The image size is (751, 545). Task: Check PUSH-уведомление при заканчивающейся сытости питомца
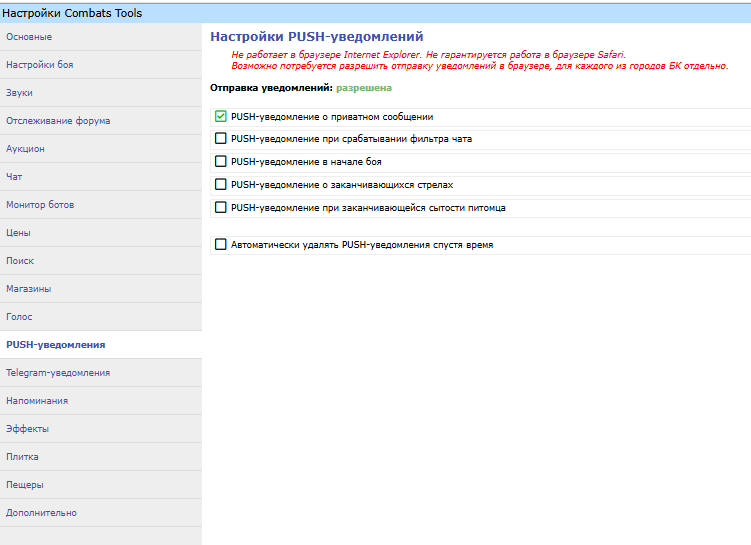(221, 207)
